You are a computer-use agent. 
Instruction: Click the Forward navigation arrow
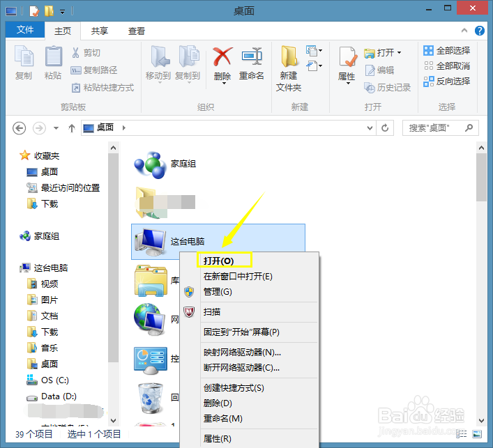click(x=39, y=128)
